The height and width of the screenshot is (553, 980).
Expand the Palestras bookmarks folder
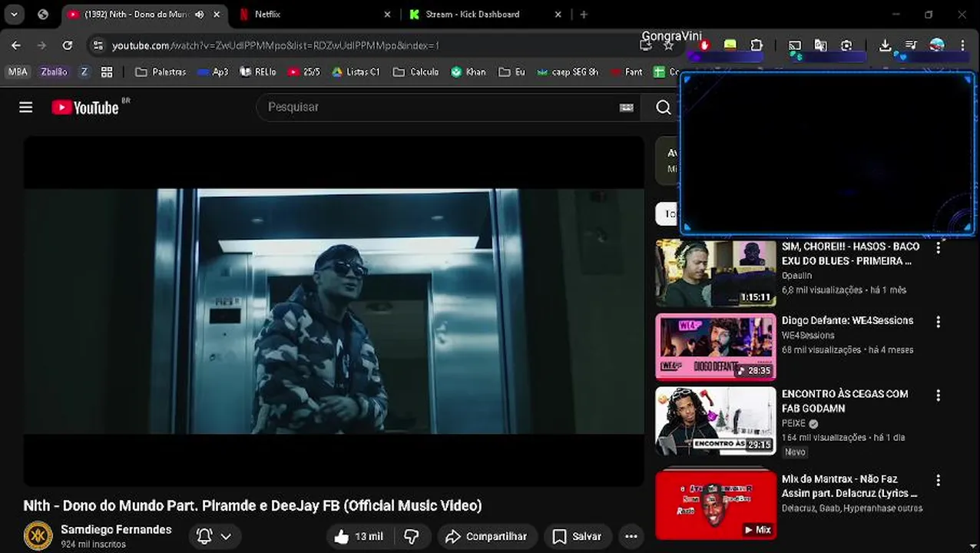pos(161,71)
